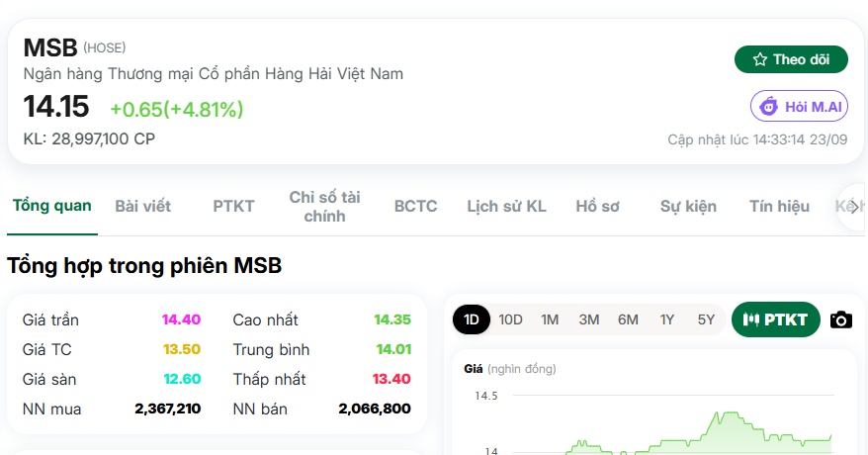This screenshot has width=868, height=455.
Task: Go to Chỉ số tài chính tab
Action: (324, 207)
